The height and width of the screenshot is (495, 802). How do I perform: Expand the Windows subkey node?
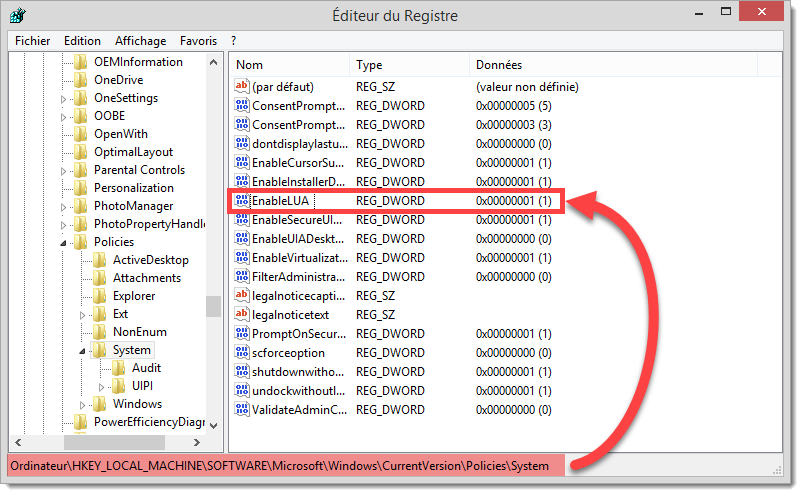coord(82,405)
